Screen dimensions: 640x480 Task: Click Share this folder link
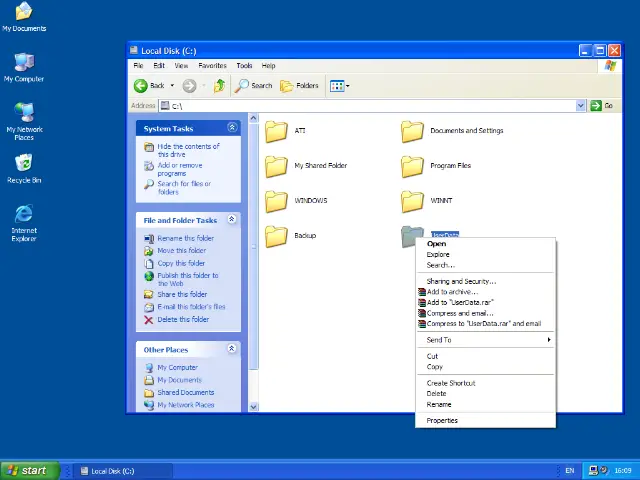point(182,294)
